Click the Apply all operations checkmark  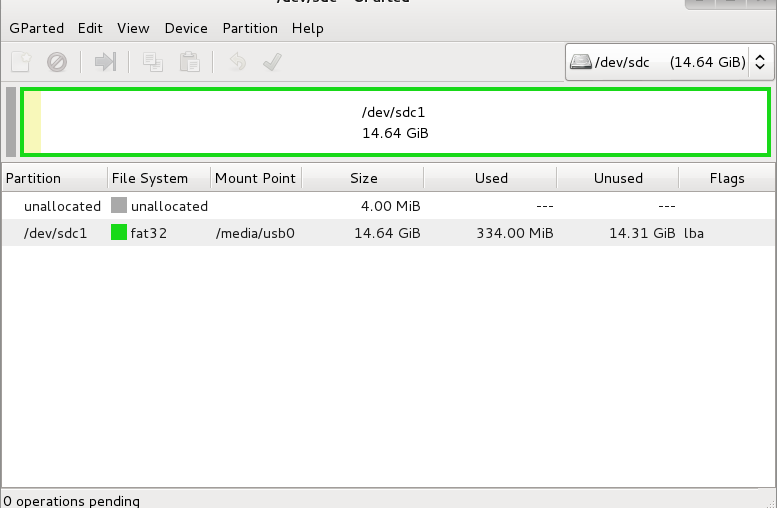273,62
